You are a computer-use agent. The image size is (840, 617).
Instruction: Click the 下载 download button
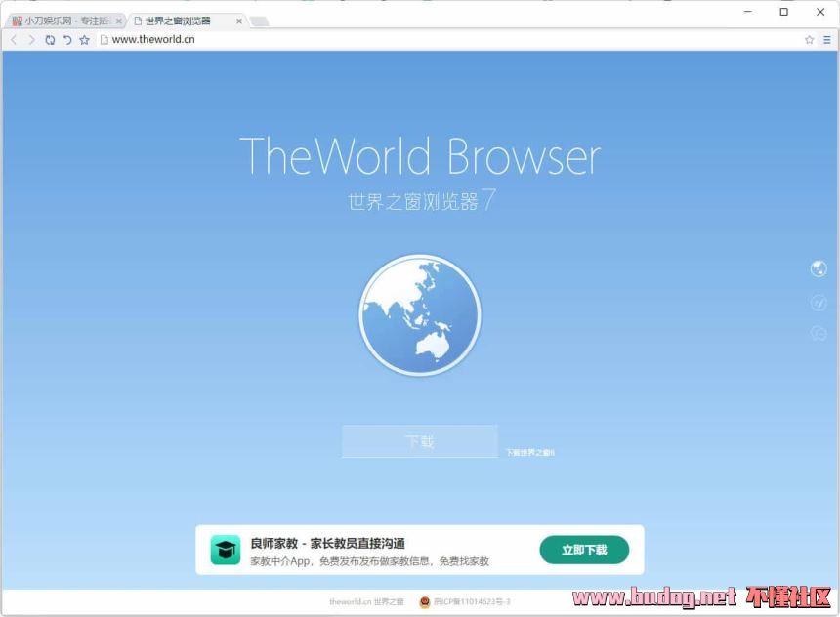pyautogui.click(x=420, y=441)
